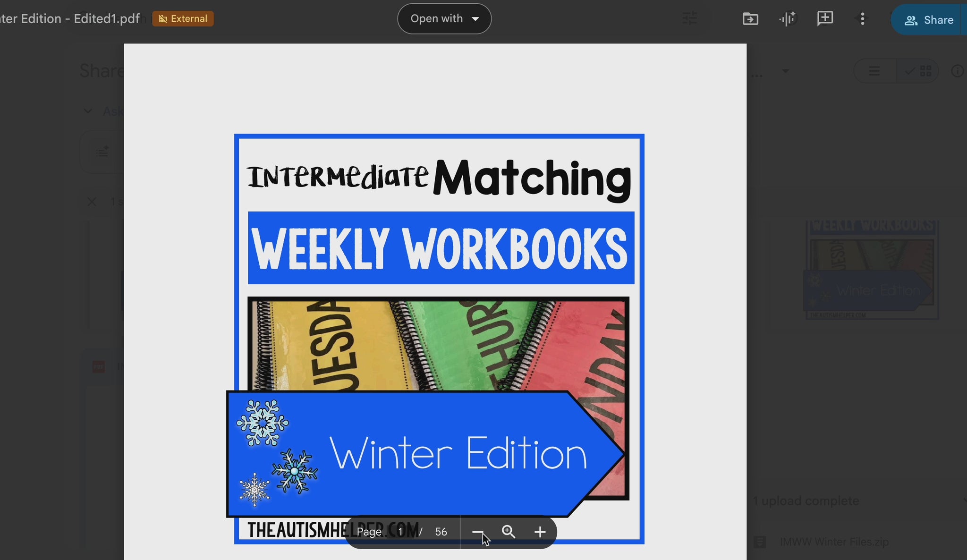Collapse the Ask section chevron
The height and width of the screenshot is (560, 967).
tap(88, 111)
